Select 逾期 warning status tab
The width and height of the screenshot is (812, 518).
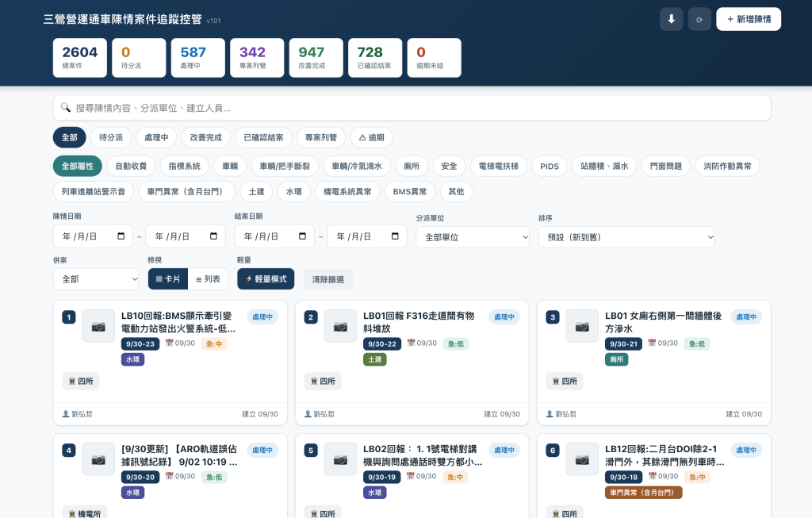[x=371, y=138]
